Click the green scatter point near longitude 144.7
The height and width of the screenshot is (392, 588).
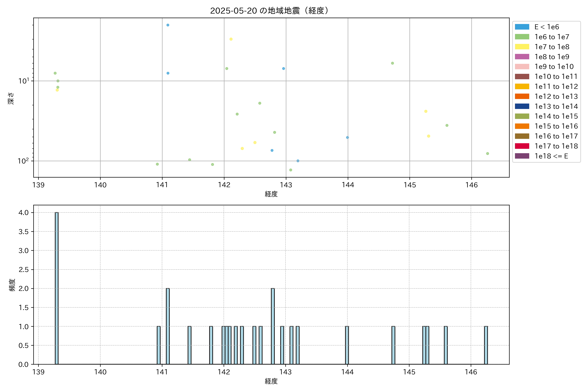click(392, 63)
